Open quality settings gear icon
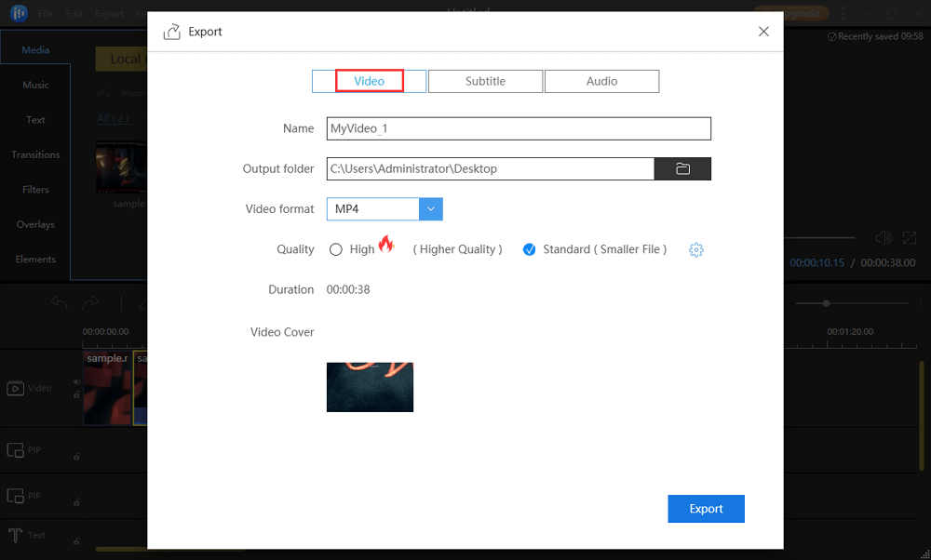 [695, 249]
